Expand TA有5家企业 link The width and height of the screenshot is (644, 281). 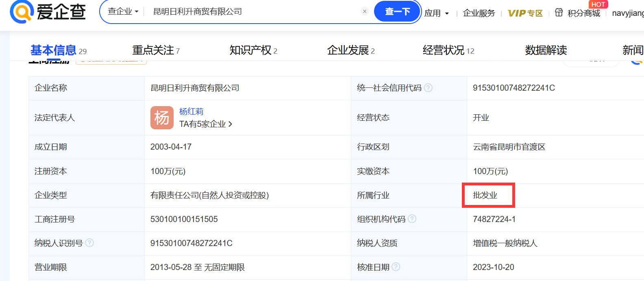pyautogui.click(x=206, y=124)
